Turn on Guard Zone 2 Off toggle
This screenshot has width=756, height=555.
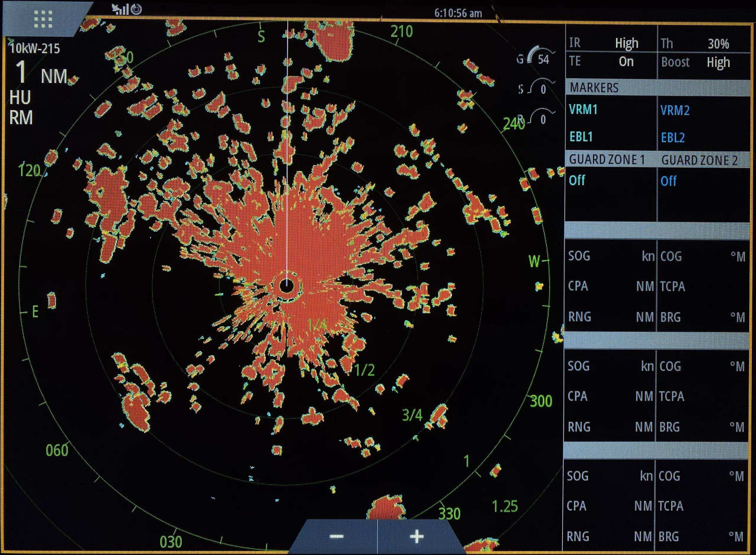point(668,181)
